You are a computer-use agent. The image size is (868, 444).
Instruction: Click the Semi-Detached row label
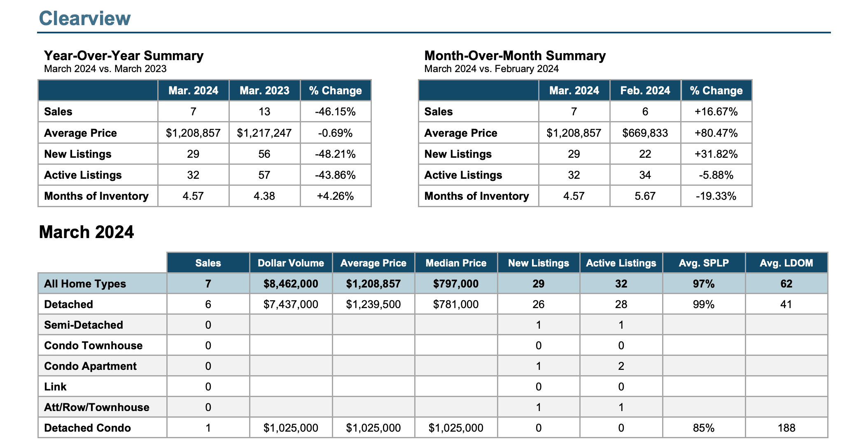84,325
